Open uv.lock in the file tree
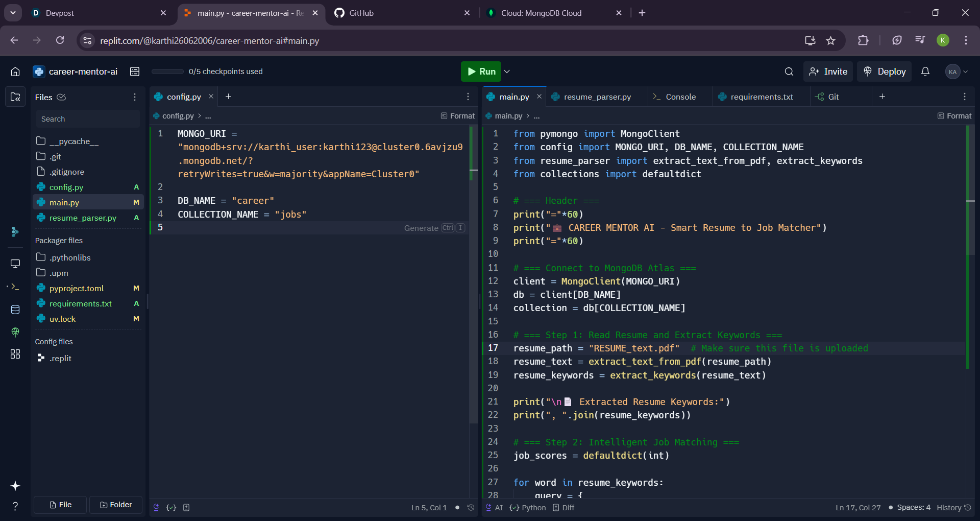The image size is (980, 521). point(88,319)
